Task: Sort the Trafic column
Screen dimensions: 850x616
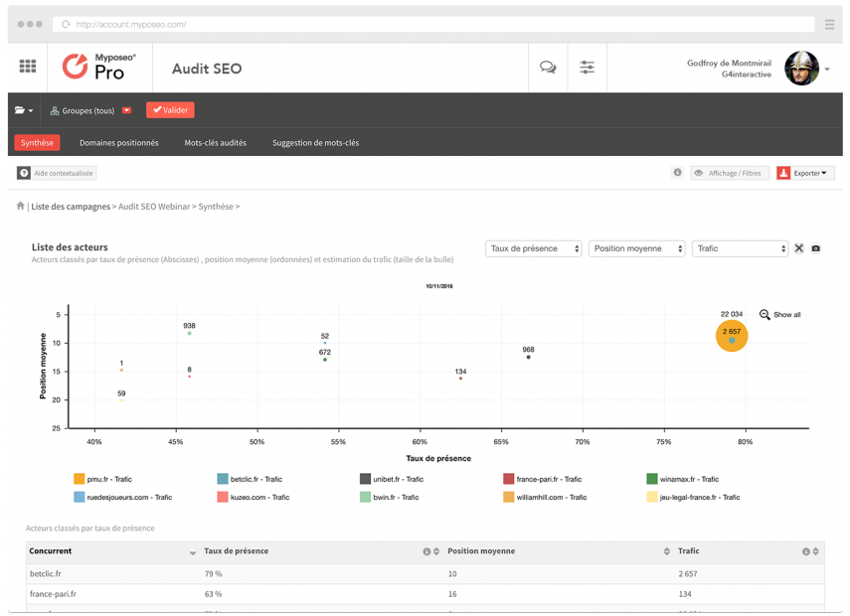Action: [x=816, y=551]
